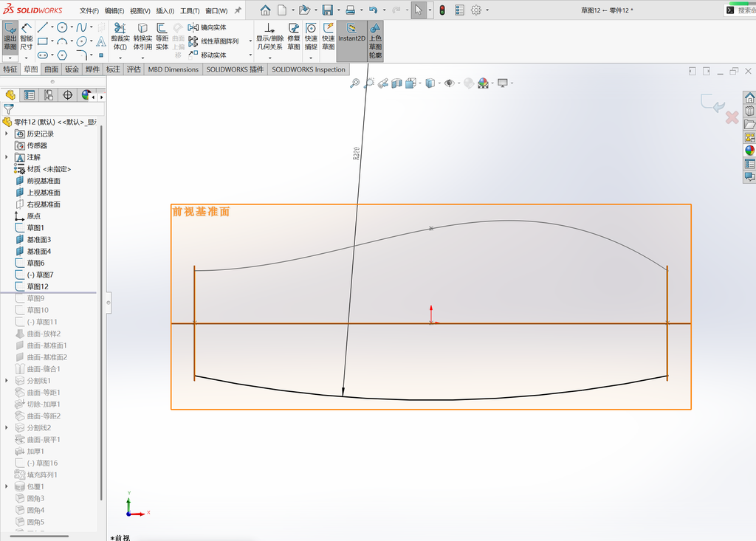Click the Section View icon

396,83
